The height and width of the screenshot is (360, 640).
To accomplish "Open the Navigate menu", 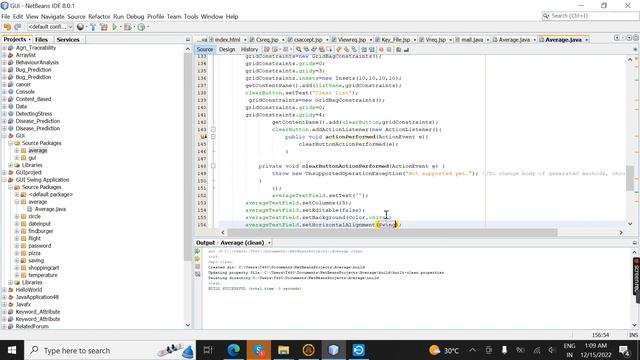I will pyautogui.click(x=52, y=17).
